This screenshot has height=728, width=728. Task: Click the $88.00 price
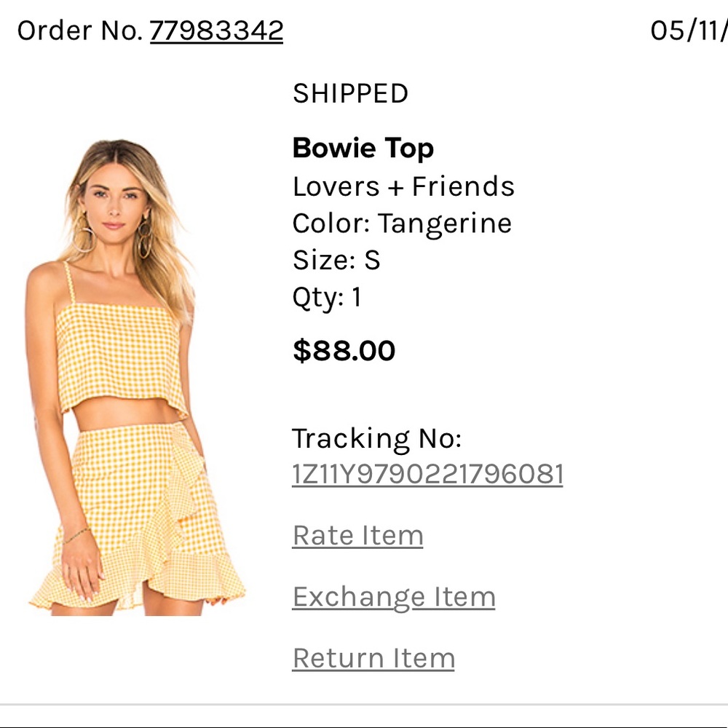coord(344,351)
